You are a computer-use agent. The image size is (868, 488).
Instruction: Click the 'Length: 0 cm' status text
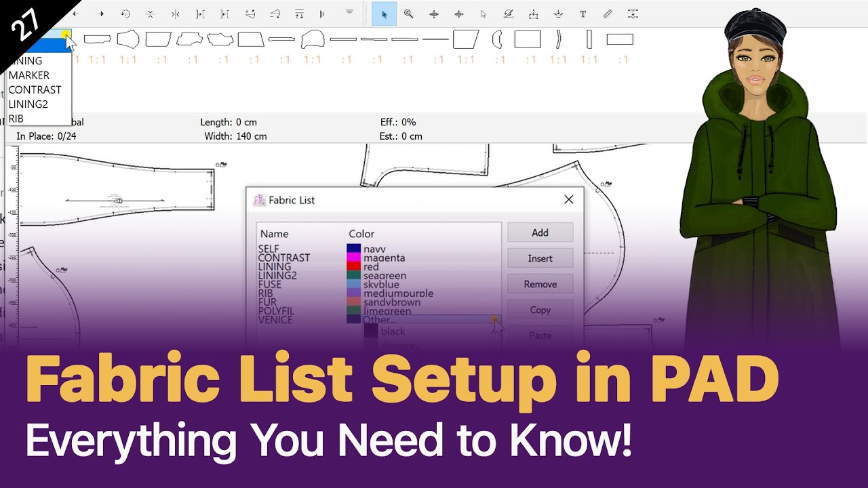(229, 122)
